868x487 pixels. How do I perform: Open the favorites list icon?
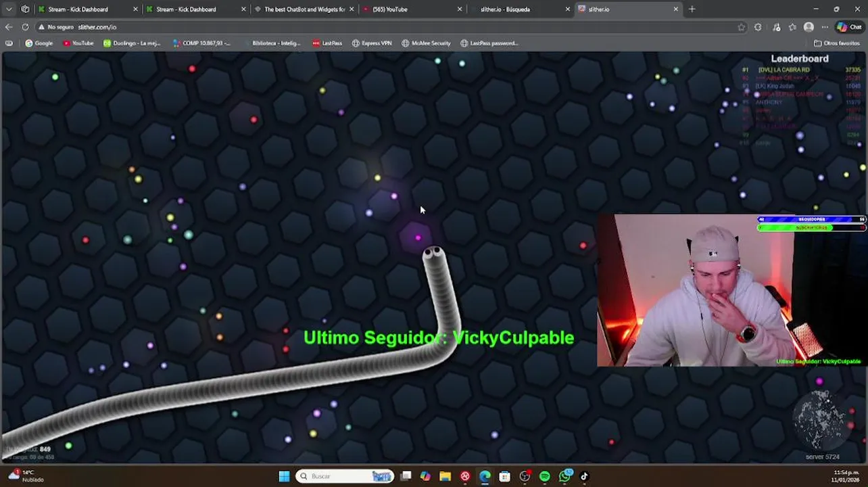pos(792,27)
